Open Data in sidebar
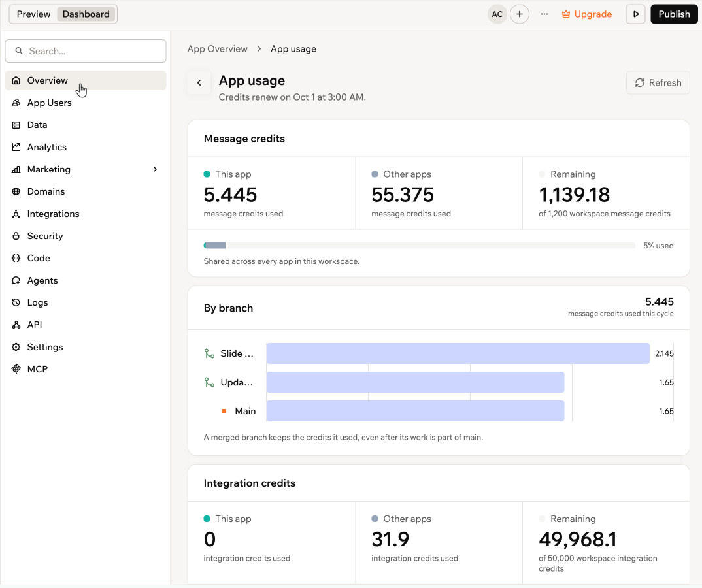 pos(86,125)
